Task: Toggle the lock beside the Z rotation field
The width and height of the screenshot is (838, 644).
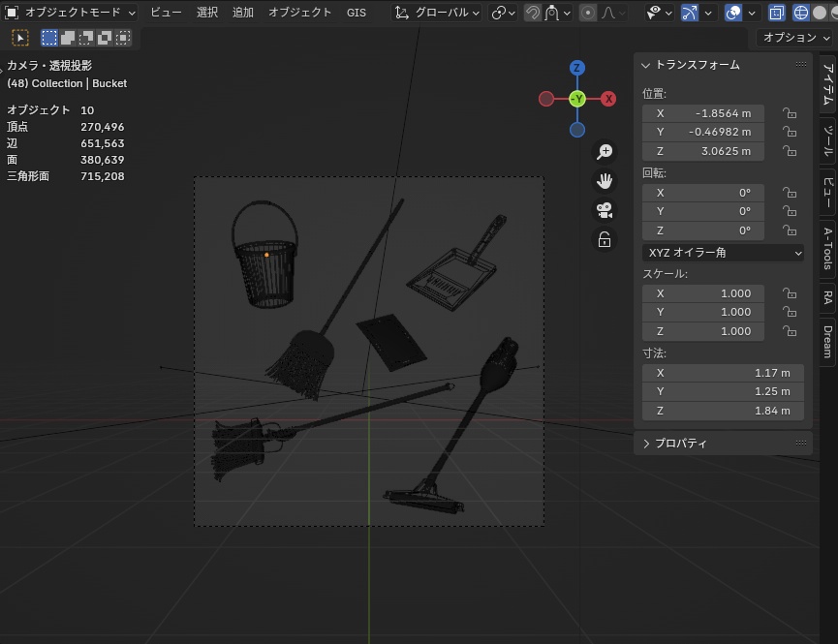Action: click(790, 230)
